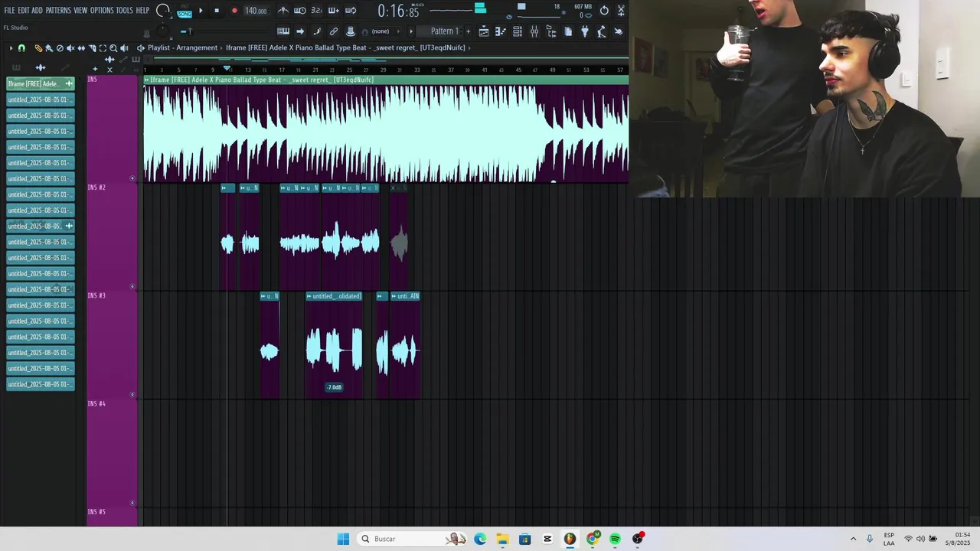The width and height of the screenshot is (980, 551).
Task: Select 'Iframe [FREE] Adele...' clip in picker
Action: 41,83
